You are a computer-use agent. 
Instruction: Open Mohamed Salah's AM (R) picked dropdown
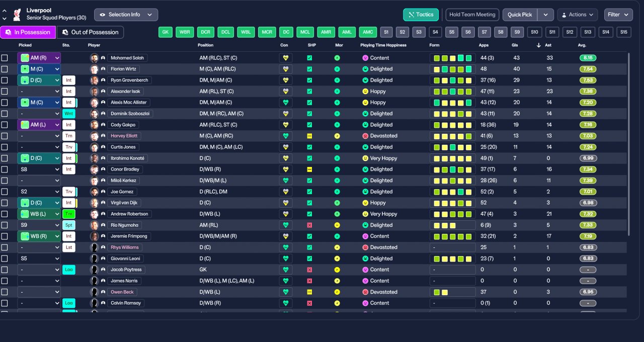point(39,58)
